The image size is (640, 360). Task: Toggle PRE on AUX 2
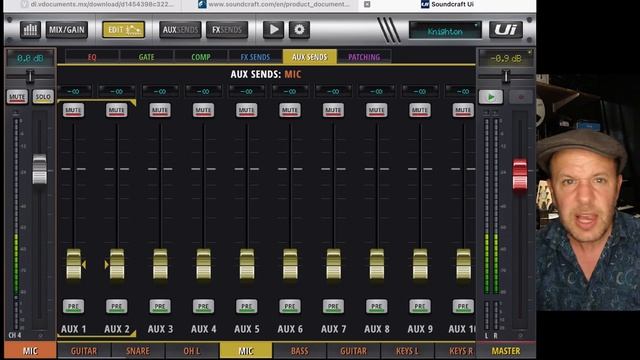(117, 307)
